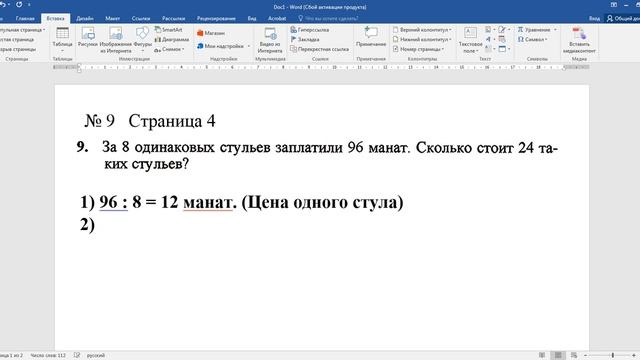The width and height of the screenshot is (640, 360).
Task: Add a Drop Cap (Буквица) icon
Action: 489,49
